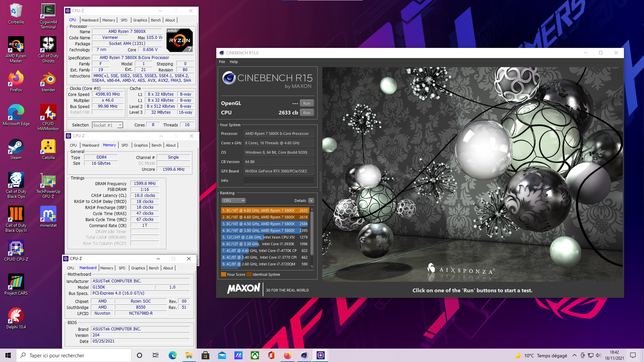Run the OpenGL benchmark

[307, 103]
